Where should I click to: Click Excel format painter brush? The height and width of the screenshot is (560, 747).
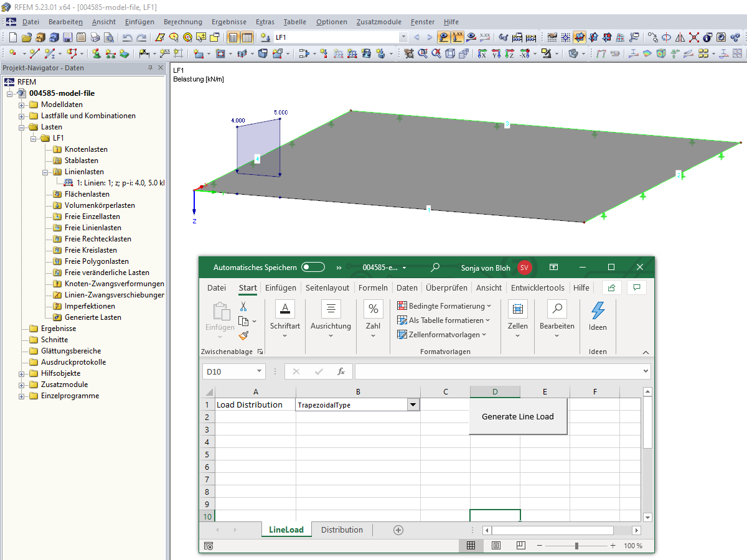[x=243, y=335]
